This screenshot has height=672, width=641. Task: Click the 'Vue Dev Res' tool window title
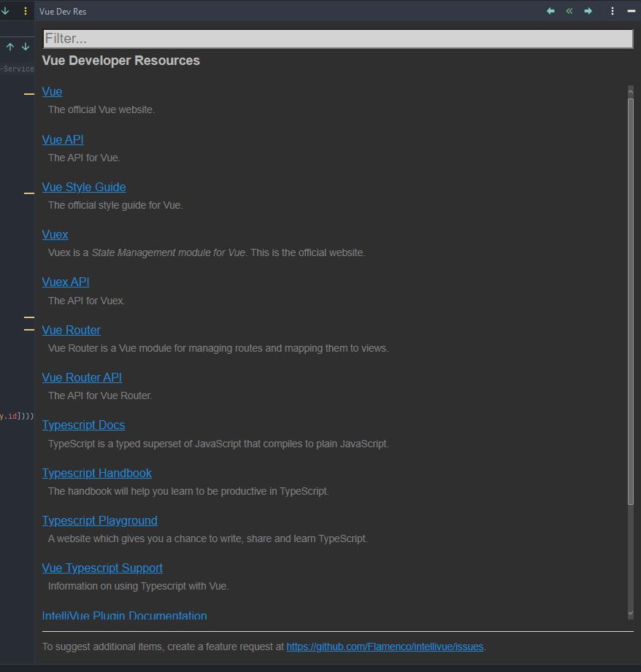63,12
